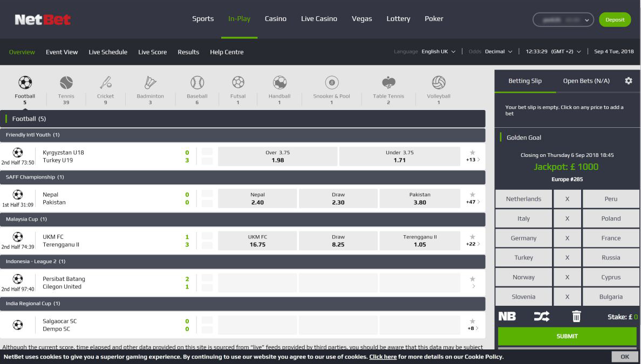Click football icon beside Kyrgyzstan U18 match
Viewport: 641px width, 364px height.
18,153
